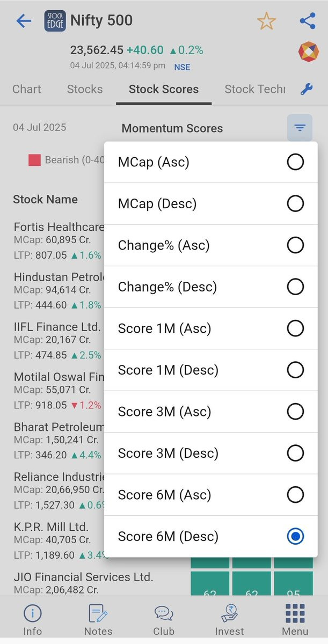
Task: Select Score 6M (Desc) radio button
Action: [295, 536]
